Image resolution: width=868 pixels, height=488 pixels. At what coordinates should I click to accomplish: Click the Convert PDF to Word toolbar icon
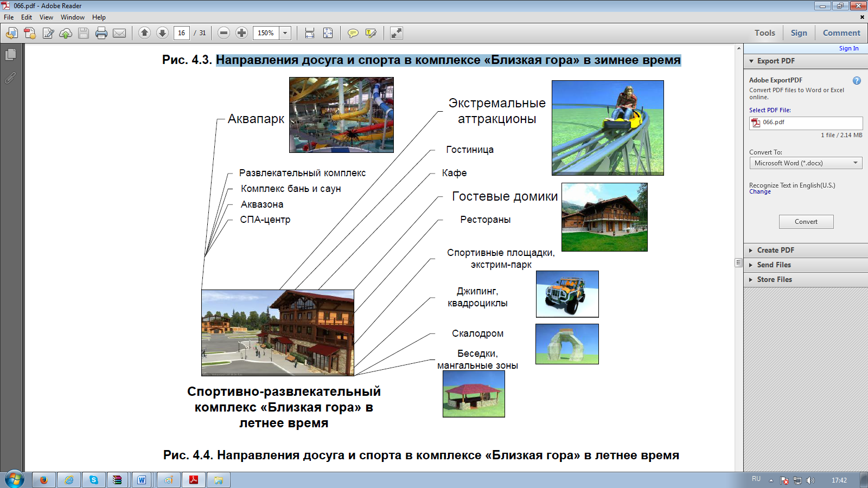click(30, 33)
